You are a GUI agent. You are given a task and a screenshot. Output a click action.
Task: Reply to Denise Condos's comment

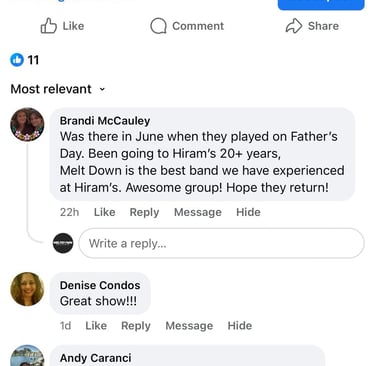pos(136,325)
